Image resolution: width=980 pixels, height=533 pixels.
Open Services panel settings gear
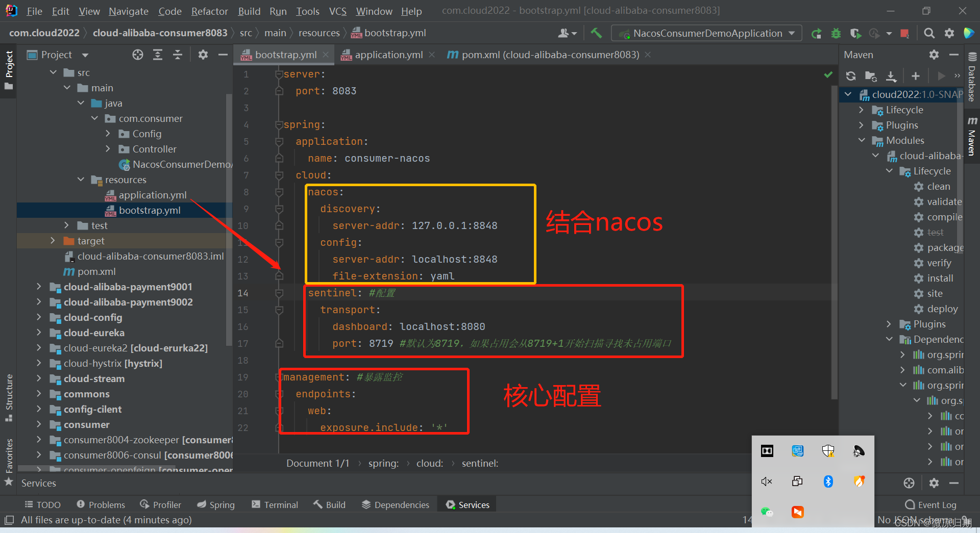pos(934,483)
